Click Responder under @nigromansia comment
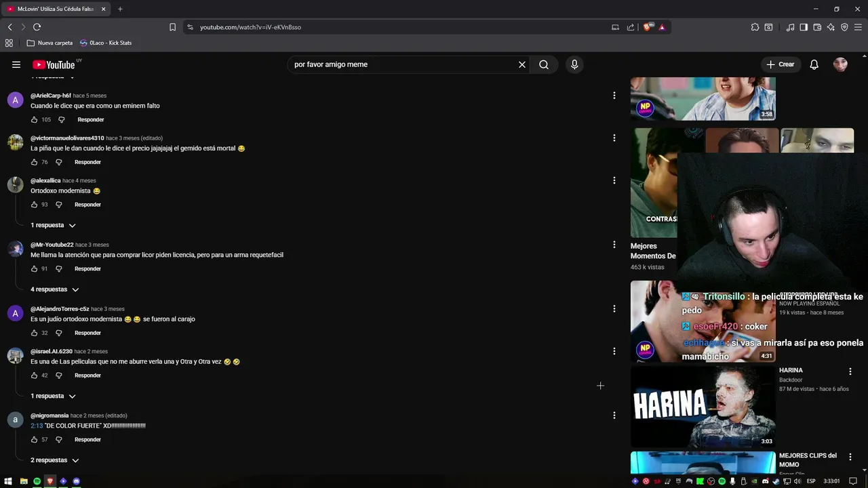 [87, 440]
